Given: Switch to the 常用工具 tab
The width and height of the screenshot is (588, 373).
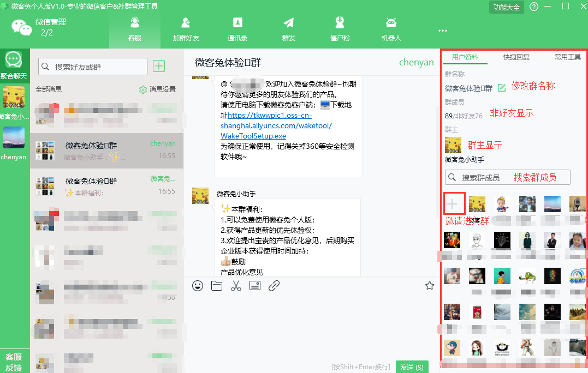Looking at the screenshot, I should [568, 57].
